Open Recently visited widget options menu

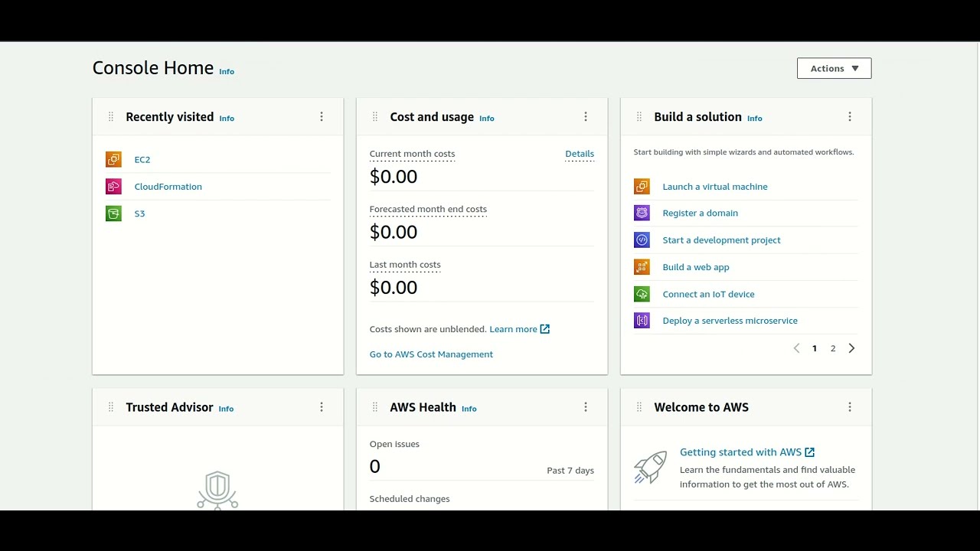tap(322, 116)
